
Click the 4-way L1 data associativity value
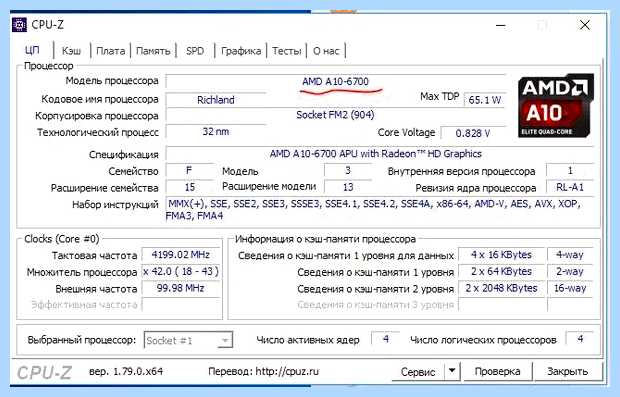tap(570, 255)
